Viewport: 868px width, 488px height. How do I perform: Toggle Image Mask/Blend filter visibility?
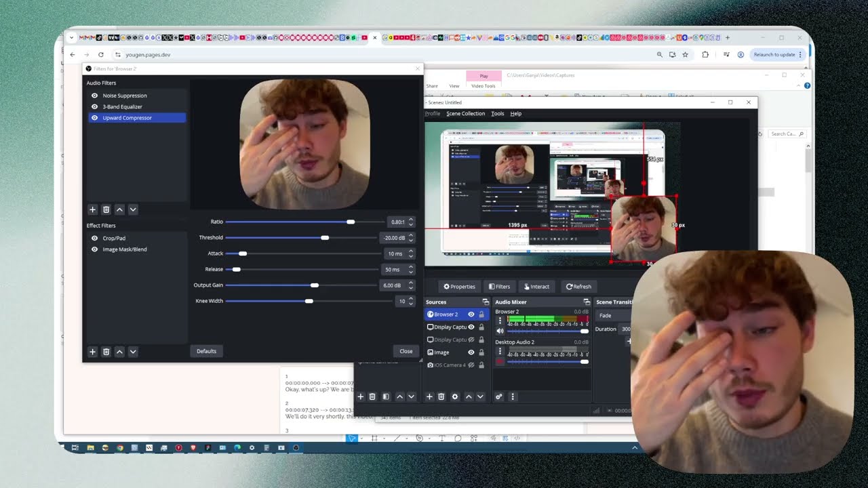coord(95,249)
